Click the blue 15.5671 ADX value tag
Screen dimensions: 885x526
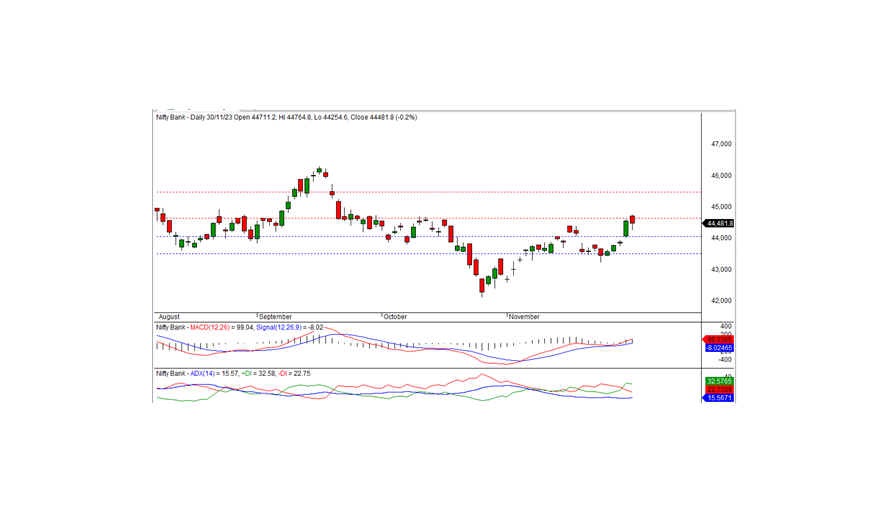point(718,398)
